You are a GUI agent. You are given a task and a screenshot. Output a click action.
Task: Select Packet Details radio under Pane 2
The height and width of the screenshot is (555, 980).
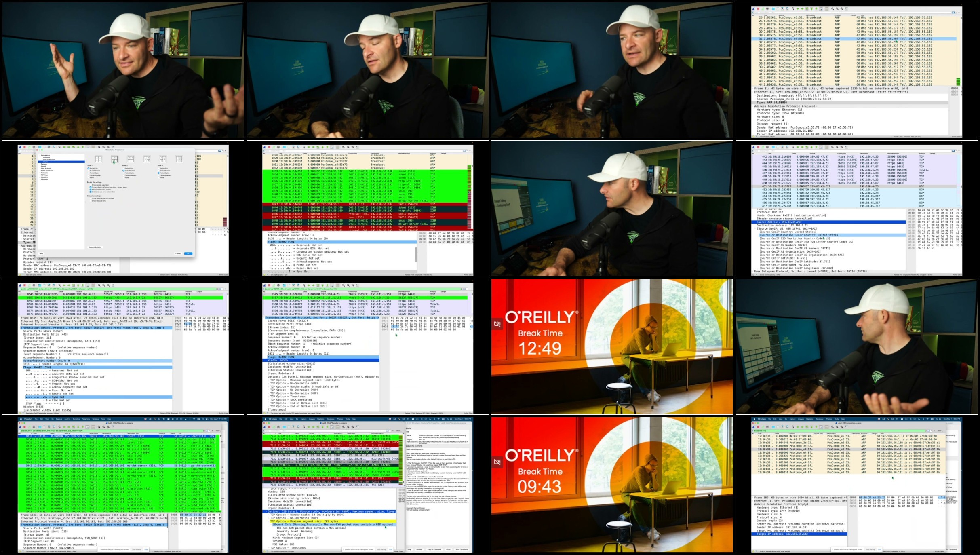123,171
